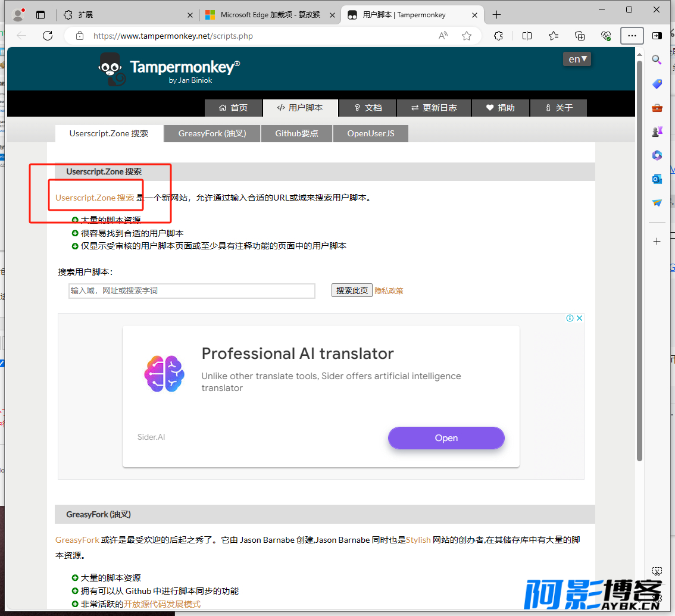Open sidebar Microsoft 365 icon
Screen dimensions: 675x616
pyautogui.click(x=657, y=155)
